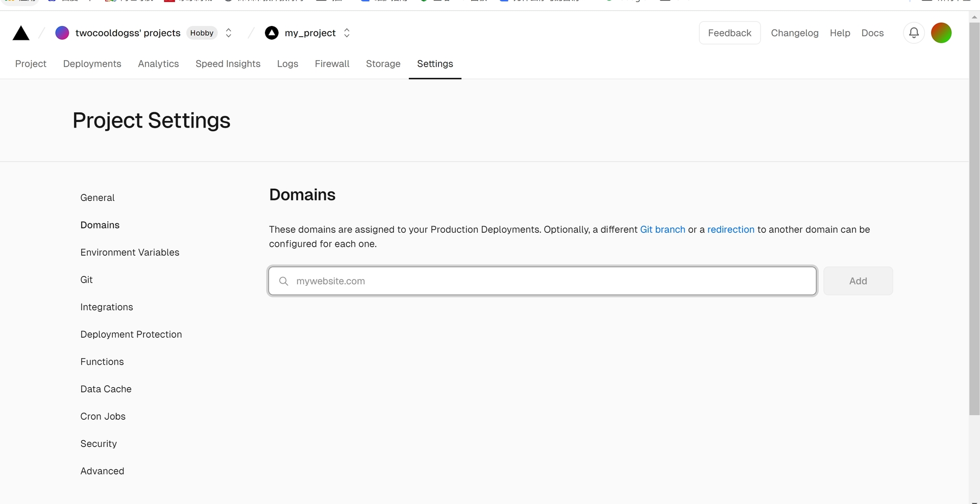Open the user avatar menu
980x504 pixels.
point(941,33)
